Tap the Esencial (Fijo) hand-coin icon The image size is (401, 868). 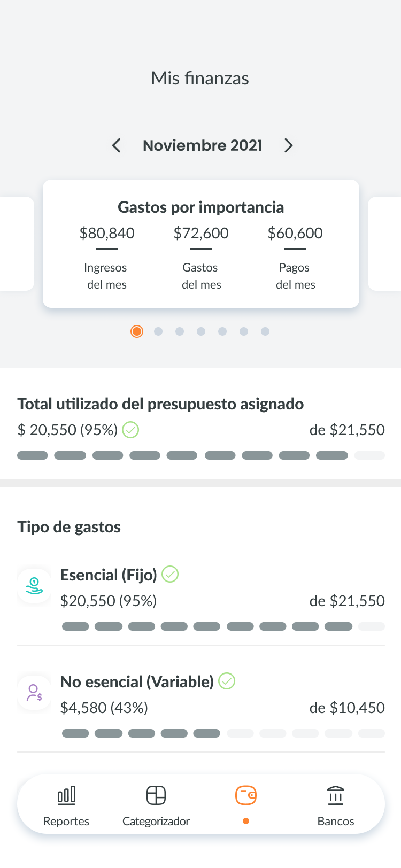(34, 586)
